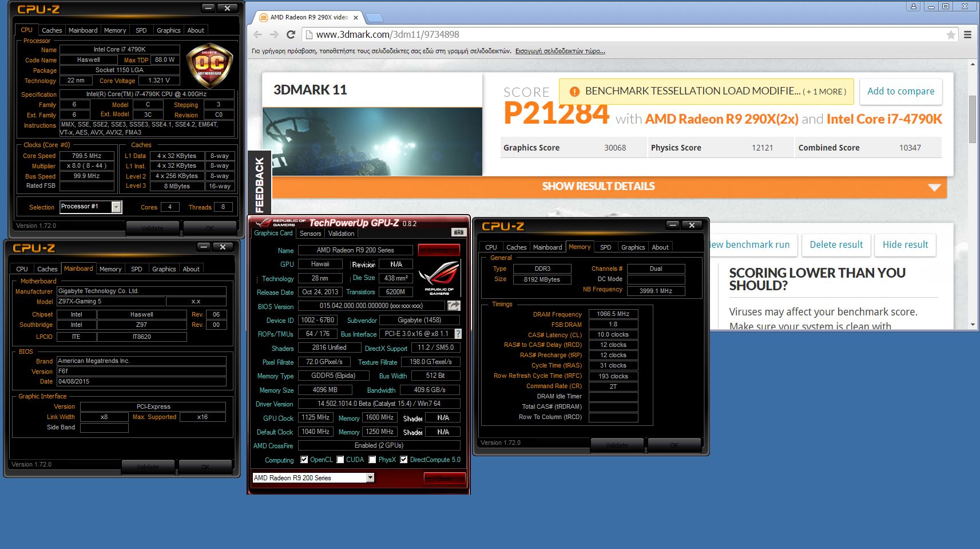Screen dimensions: 980x549
Task: Click the DRAM Frequency 1066.5 MHz value
Action: tap(613, 314)
